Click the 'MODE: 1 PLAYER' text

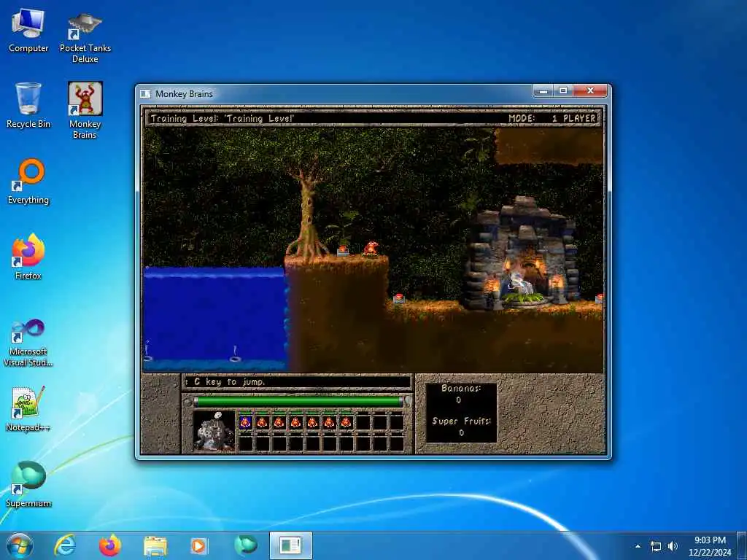tap(552, 118)
